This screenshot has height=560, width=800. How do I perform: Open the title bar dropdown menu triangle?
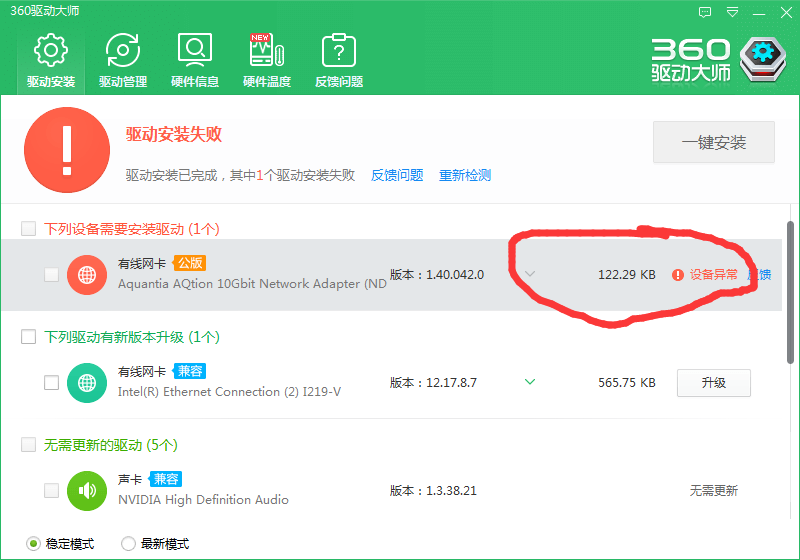click(x=732, y=12)
